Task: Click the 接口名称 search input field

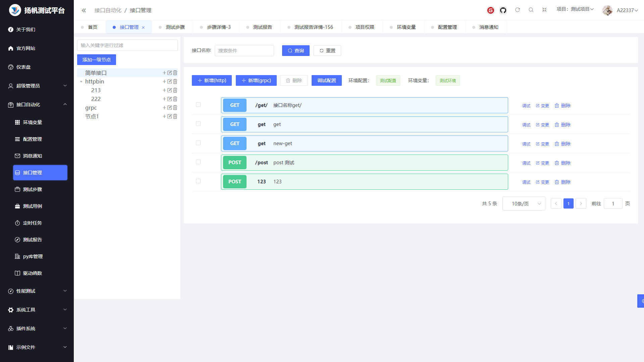Action: tap(244, 51)
